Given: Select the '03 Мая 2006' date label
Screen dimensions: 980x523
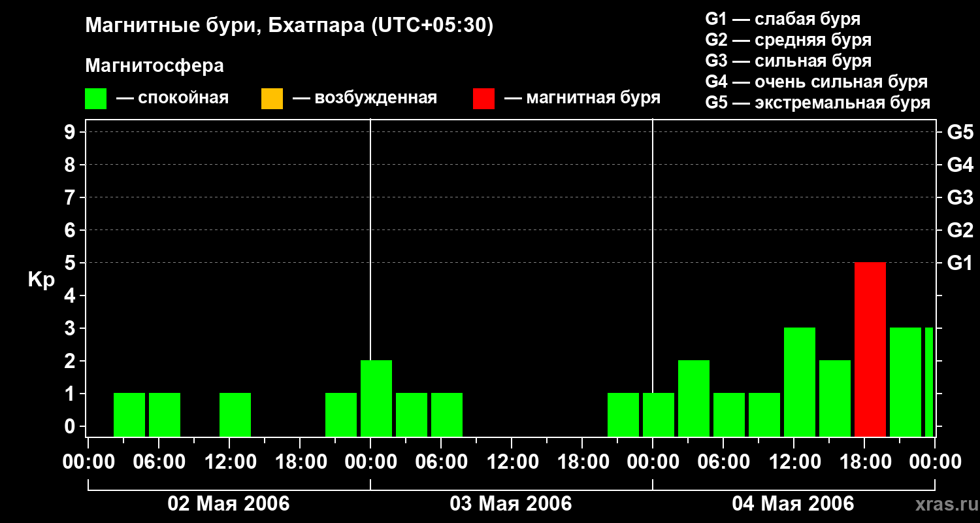Looking at the screenshot, I should pyautogui.click(x=511, y=504).
